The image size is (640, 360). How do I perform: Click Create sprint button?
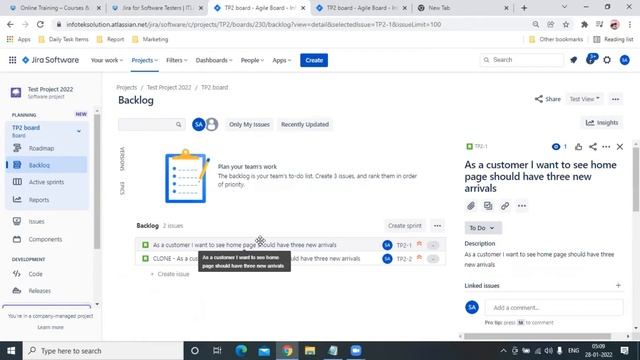[x=404, y=226]
